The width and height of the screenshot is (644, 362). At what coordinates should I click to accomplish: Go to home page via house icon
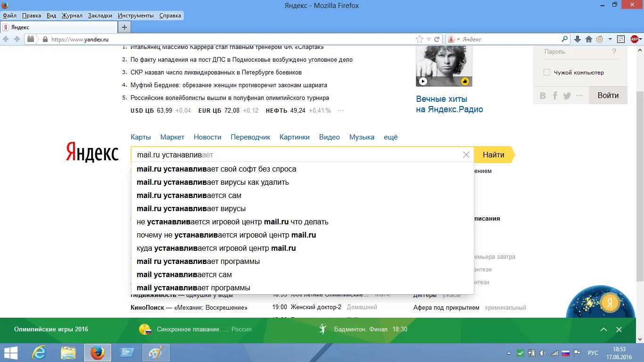tap(589, 40)
